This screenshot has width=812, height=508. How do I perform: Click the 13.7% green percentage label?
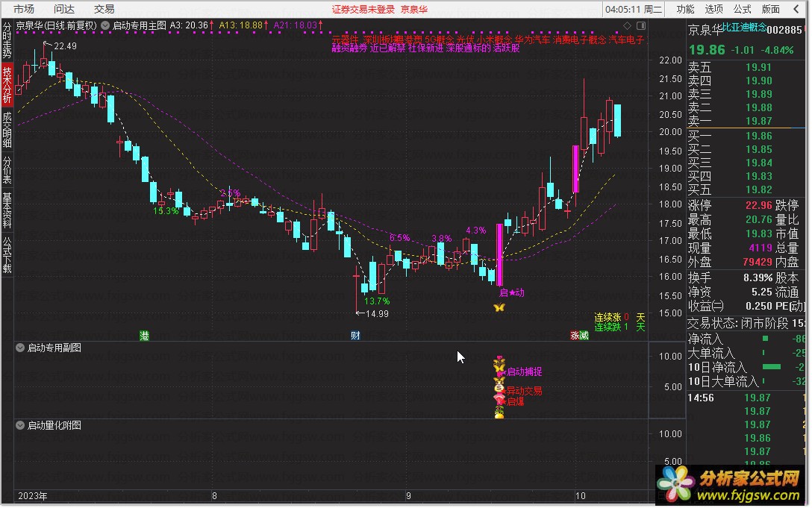[x=376, y=301]
